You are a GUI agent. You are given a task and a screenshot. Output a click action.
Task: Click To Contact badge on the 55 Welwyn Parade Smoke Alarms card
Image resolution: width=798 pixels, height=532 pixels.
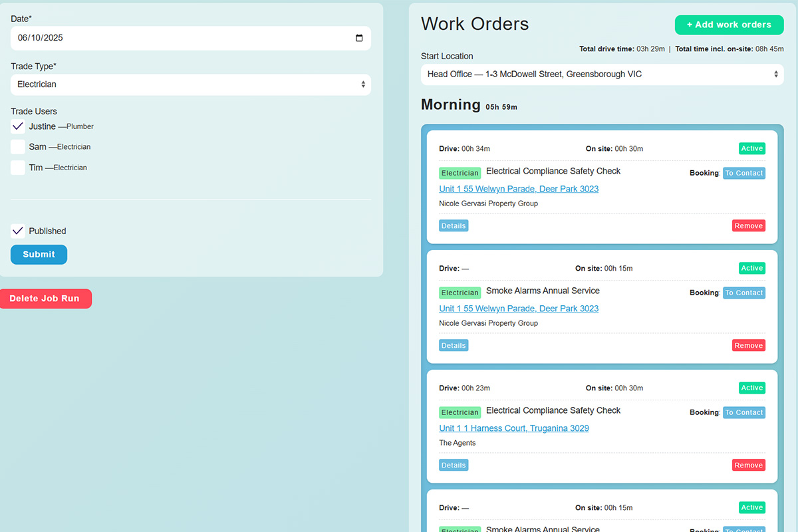tap(744, 293)
